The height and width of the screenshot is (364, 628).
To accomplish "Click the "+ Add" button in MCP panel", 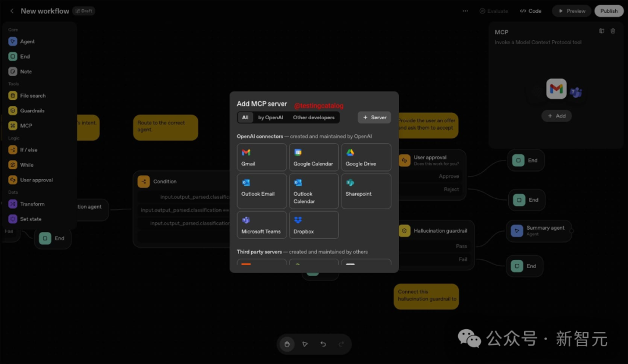I will [x=556, y=116].
